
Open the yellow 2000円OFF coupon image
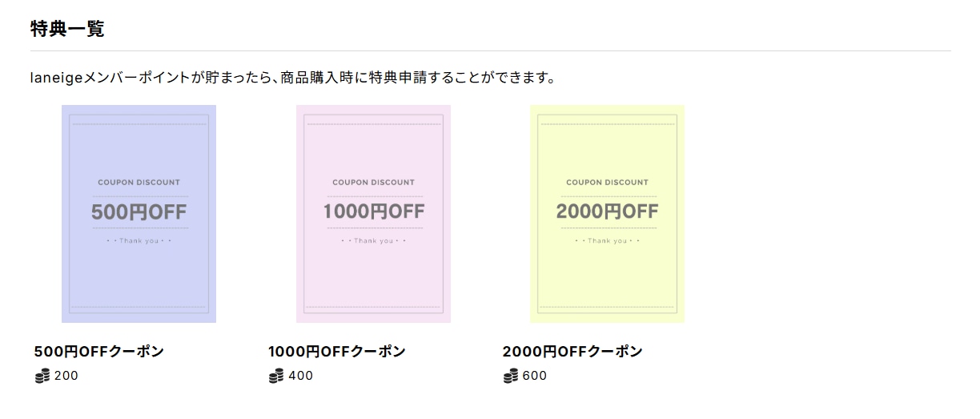coord(607,214)
